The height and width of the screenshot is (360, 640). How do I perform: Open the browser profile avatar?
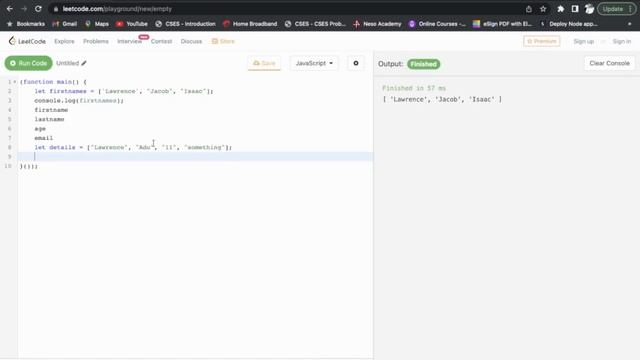tap(589, 9)
